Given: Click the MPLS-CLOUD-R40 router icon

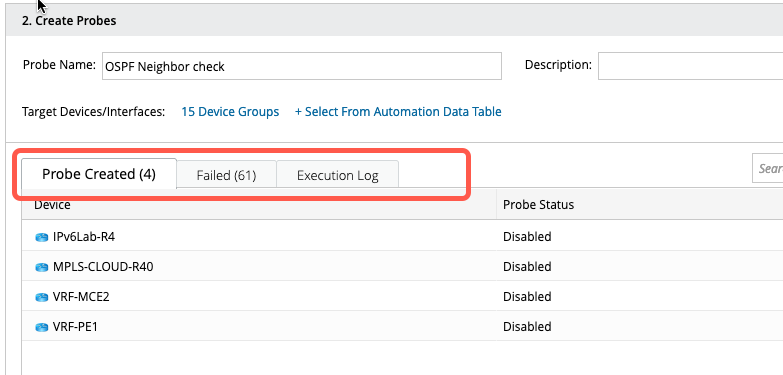Looking at the screenshot, I should (41, 267).
